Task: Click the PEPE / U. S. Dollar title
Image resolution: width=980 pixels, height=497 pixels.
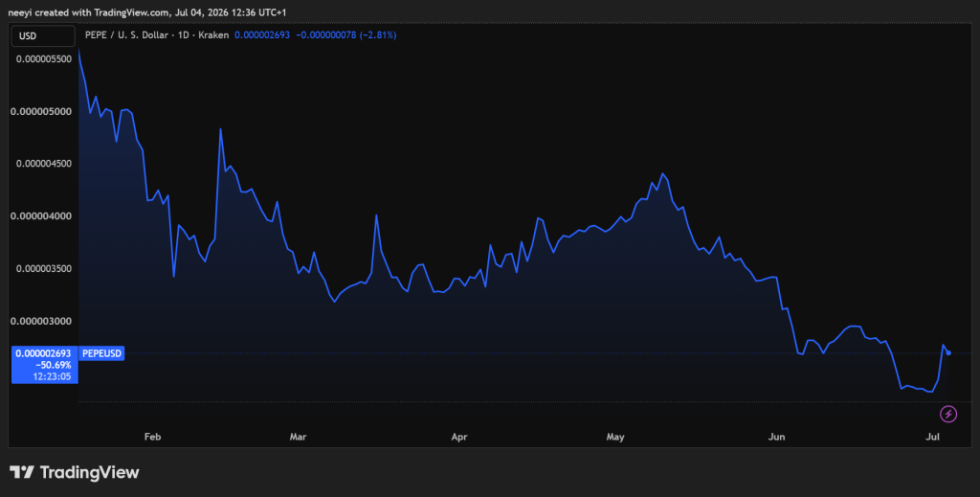Action: [127, 35]
